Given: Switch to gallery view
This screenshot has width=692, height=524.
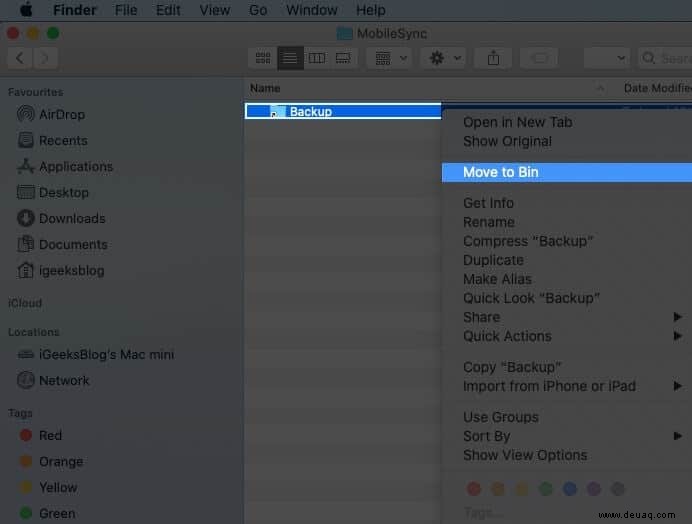Looking at the screenshot, I should point(343,58).
